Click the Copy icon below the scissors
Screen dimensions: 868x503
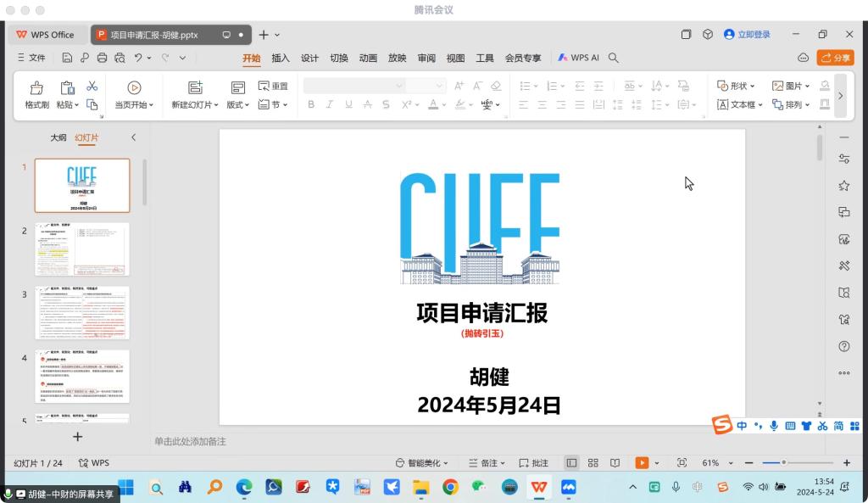pyautogui.click(x=92, y=104)
